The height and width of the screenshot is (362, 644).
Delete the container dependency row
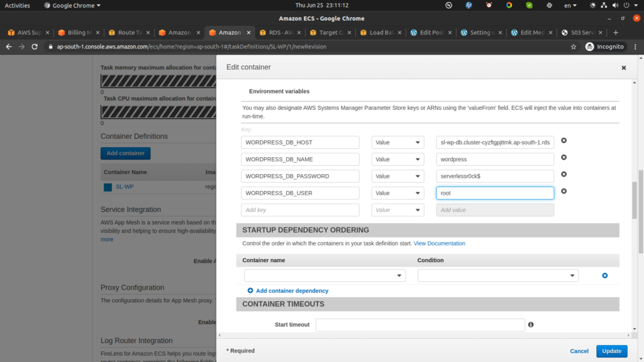coord(604,275)
